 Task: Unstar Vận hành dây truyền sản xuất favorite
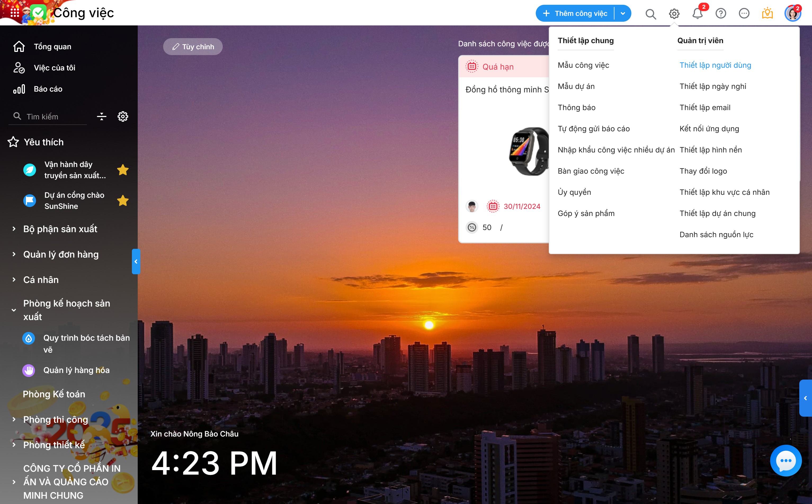(123, 170)
